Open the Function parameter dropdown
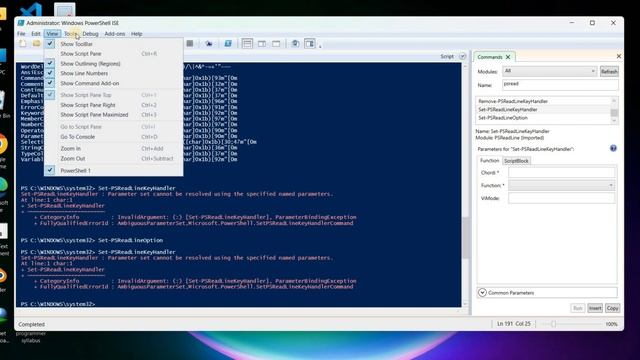 coord(561,185)
